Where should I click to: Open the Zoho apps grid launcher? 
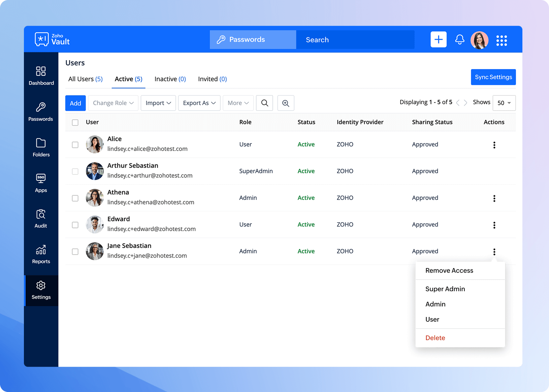pos(502,40)
